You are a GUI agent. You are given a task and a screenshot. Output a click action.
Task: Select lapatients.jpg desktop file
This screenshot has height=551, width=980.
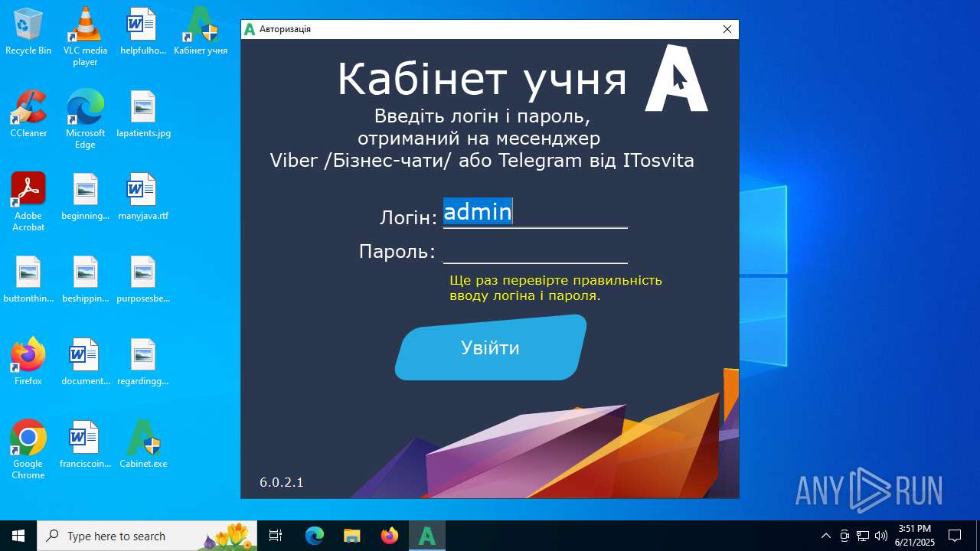coord(143,114)
